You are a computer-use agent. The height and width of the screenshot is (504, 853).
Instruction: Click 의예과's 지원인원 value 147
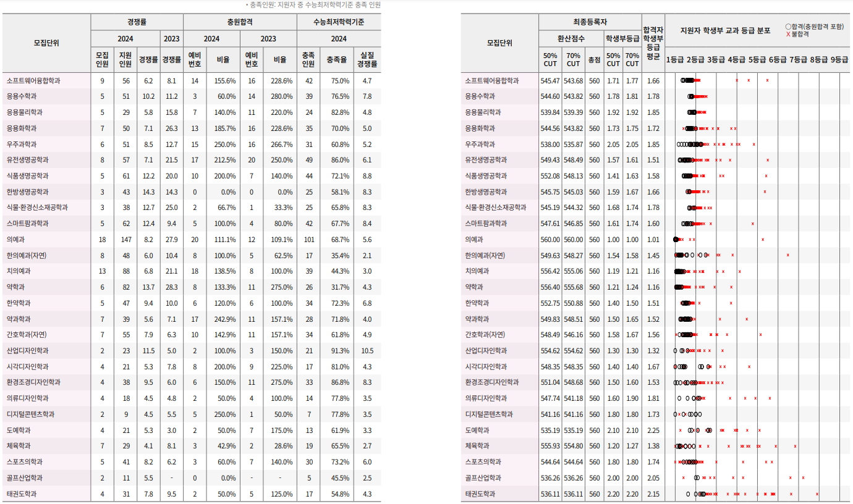[x=125, y=240]
